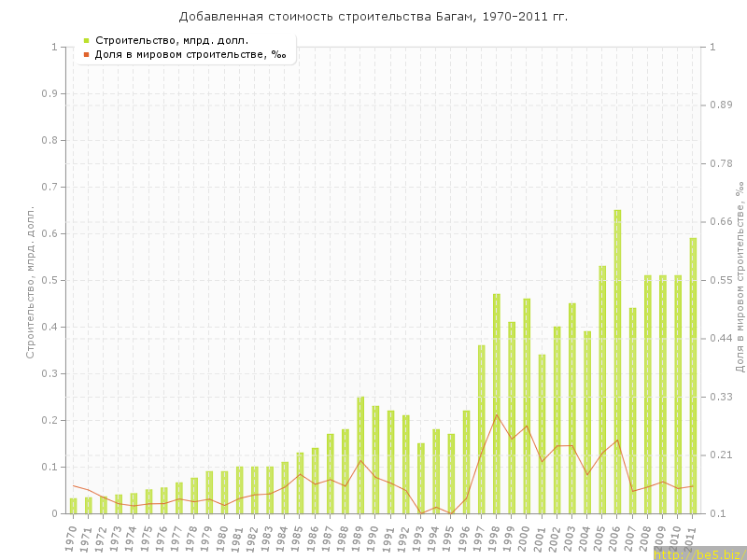The height and width of the screenshot is (560, 747).
Task: Open the be5.biz watermark link
Action: [698, 553]
